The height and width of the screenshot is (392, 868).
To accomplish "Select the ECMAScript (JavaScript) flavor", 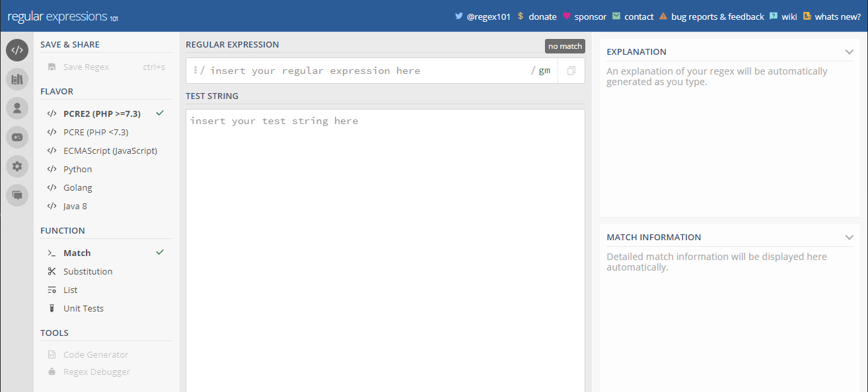I will pyautogui.click(x=108, y=150).
